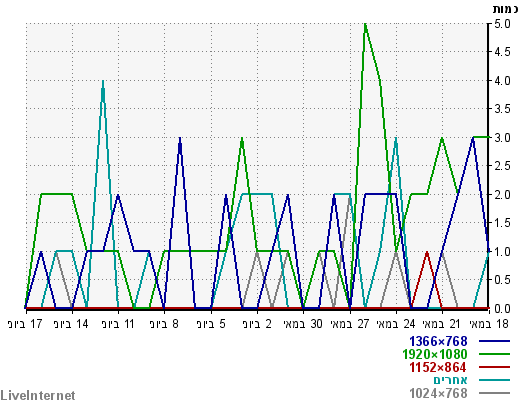
Task: Click the 17 ביונ date label
Action: (25, 324)
